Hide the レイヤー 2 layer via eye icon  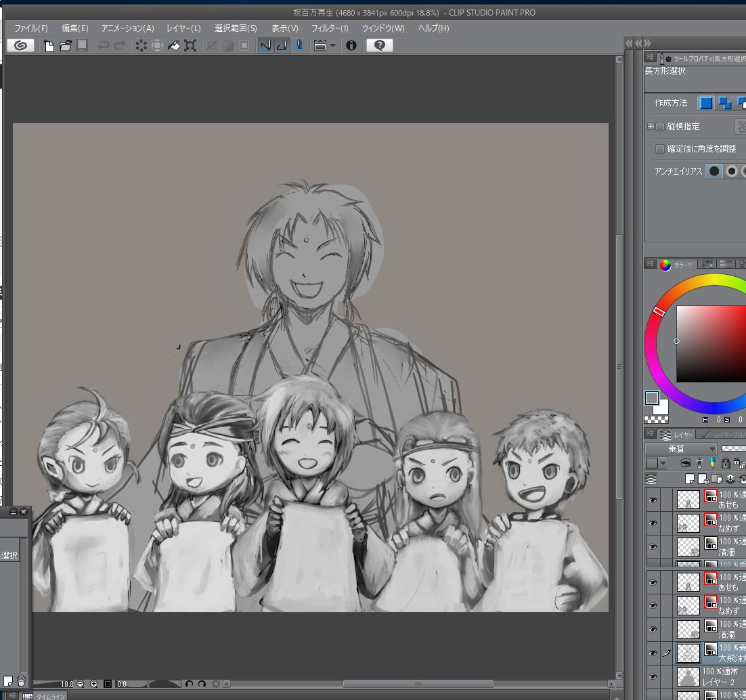tap(653, 676)
